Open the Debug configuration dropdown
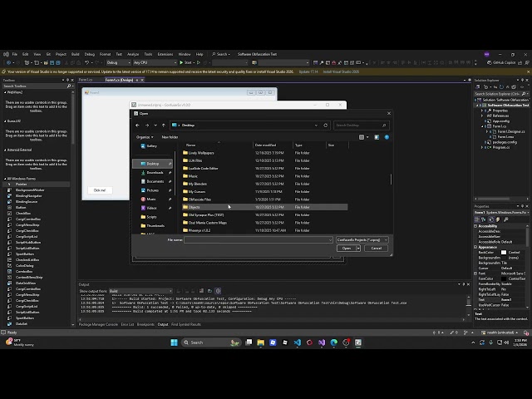 pyautogui.click(x=118, y=63)
